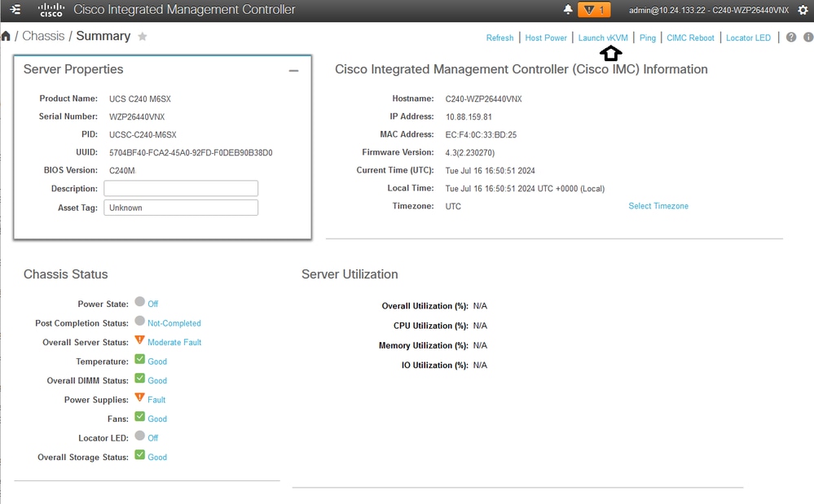Screen dimensions: 814x504
Task: Open the admin user session menu
Action: (709, 10)
